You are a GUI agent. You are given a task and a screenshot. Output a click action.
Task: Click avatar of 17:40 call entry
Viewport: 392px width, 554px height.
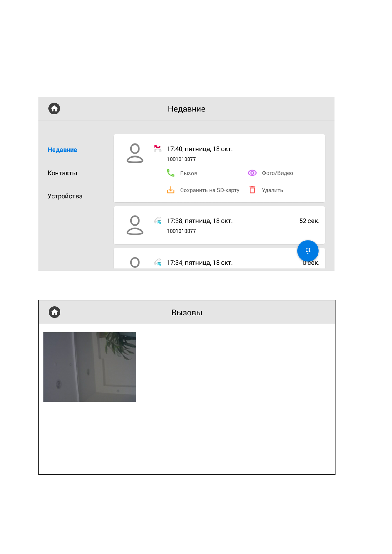(x=135, y=153)
